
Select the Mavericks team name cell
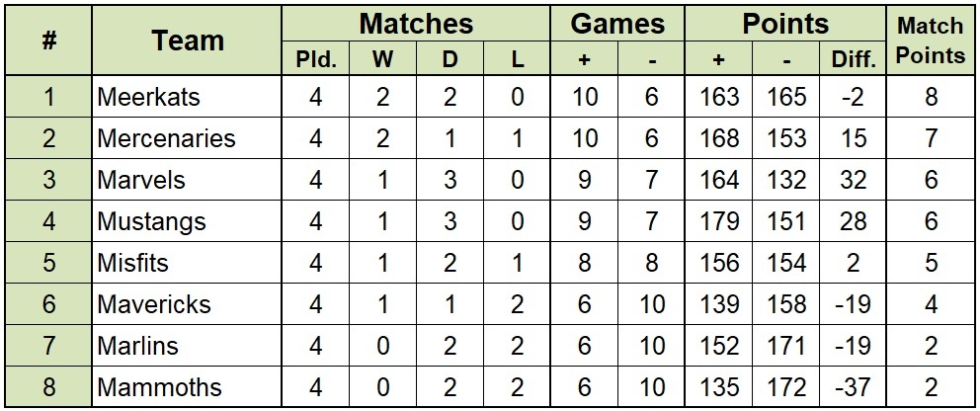(x=187, y=304)
